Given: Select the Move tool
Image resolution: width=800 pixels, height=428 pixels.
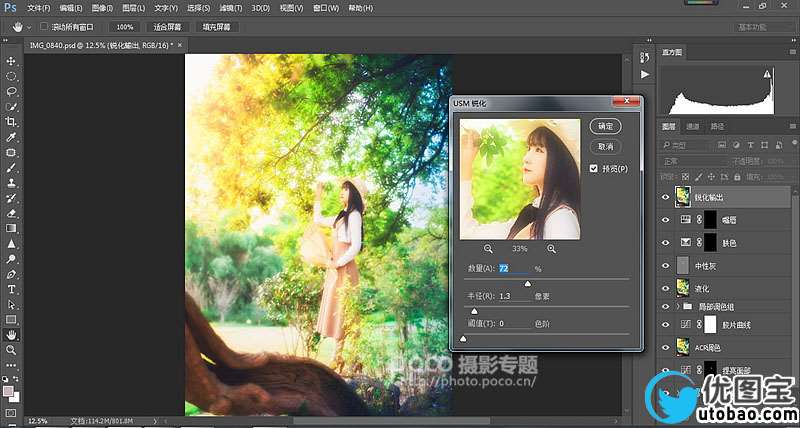Looking at the screenshot, I should tap(11, 61).
